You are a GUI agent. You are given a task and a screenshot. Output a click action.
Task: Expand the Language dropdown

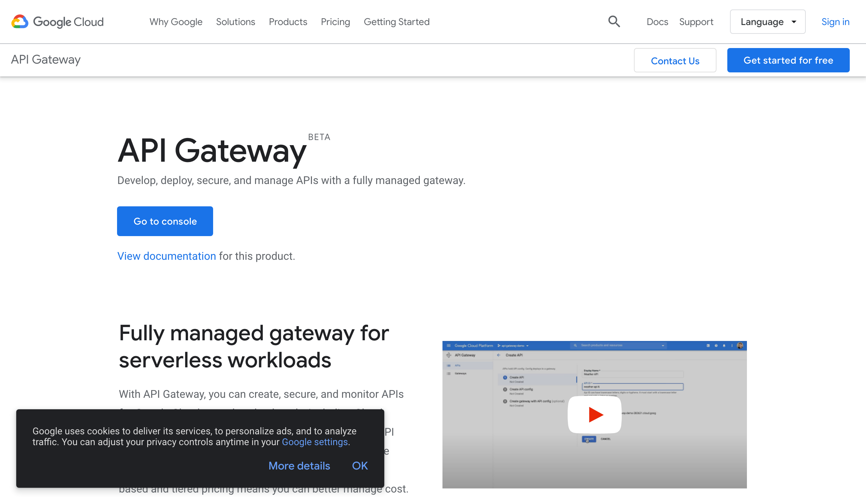click(767, 22)
